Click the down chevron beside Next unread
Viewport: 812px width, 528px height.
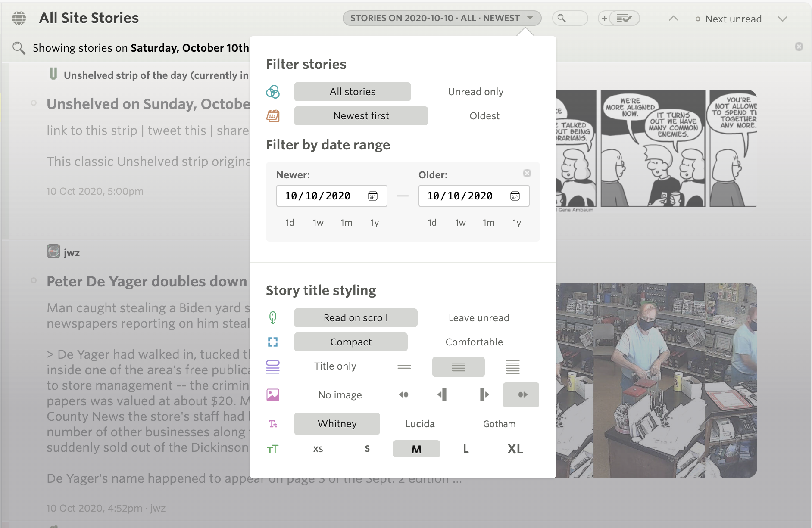782,19
